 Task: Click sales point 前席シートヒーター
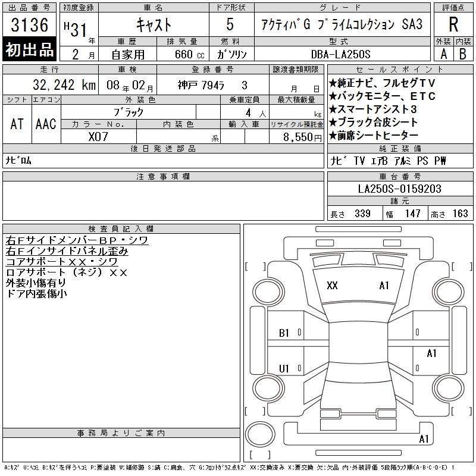click(x=374, y=136)
